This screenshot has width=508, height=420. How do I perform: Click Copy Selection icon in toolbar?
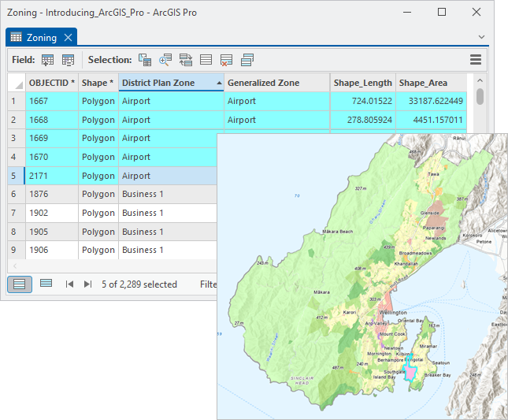coord(247,60)
